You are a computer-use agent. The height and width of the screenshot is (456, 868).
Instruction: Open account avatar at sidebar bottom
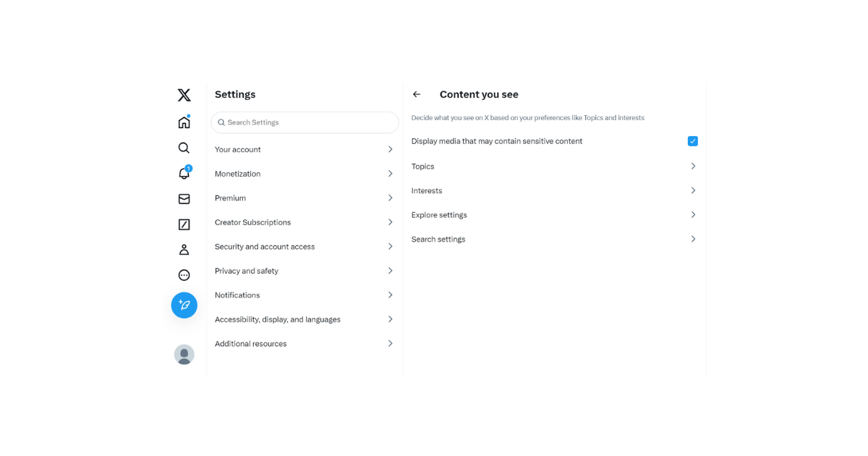pyautogui.click(x=184, y=354)
